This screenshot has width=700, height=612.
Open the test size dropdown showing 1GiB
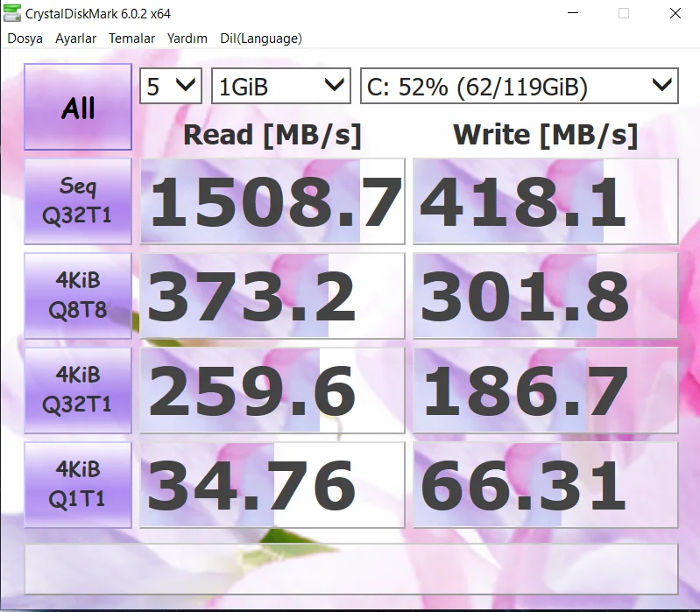[x=281, y=86]
